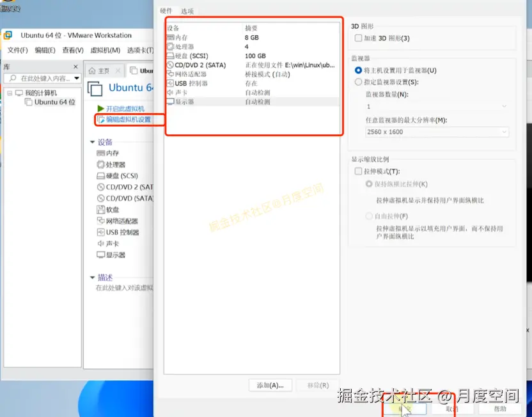Collapse the 设备 section
This screenshot has width=532, height=417.
pos(92,142)
